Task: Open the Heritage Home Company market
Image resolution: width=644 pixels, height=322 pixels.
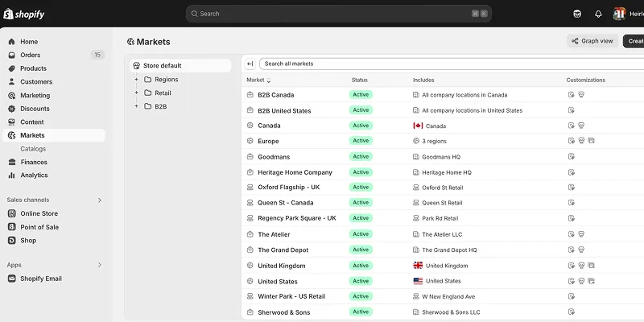Action: tap(295, 172)
